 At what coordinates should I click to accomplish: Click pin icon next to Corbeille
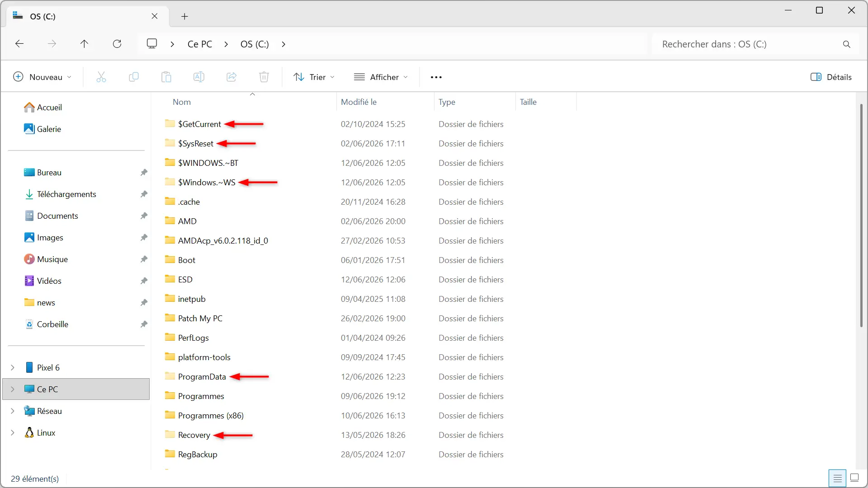144,324
